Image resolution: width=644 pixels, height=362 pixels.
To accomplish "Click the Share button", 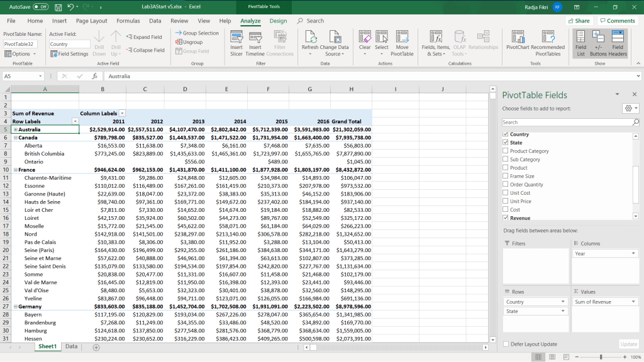I will (579, 21).
